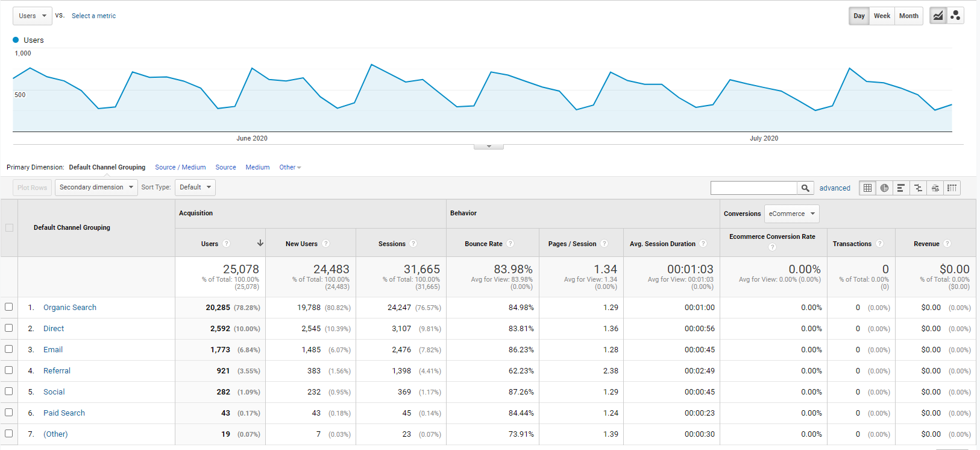The height and width of the screenshot is (450, 980).
Task: Sort by Bounce Rate column header
Action: (x=483, y=244)
